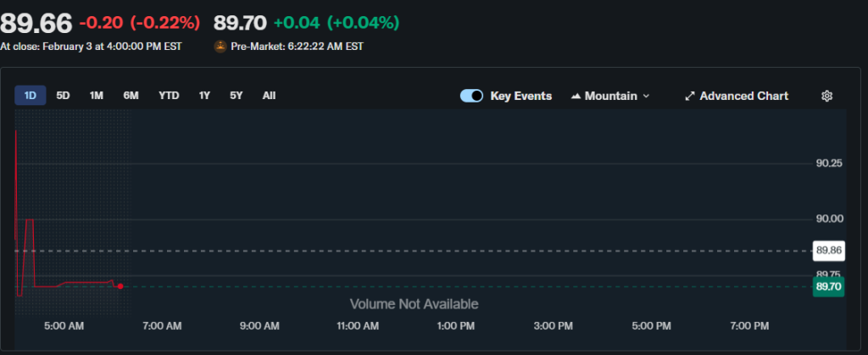Select the 1M range tab
Image resolution: width=868 pixels, height=355 pixels.
[97, 96]
